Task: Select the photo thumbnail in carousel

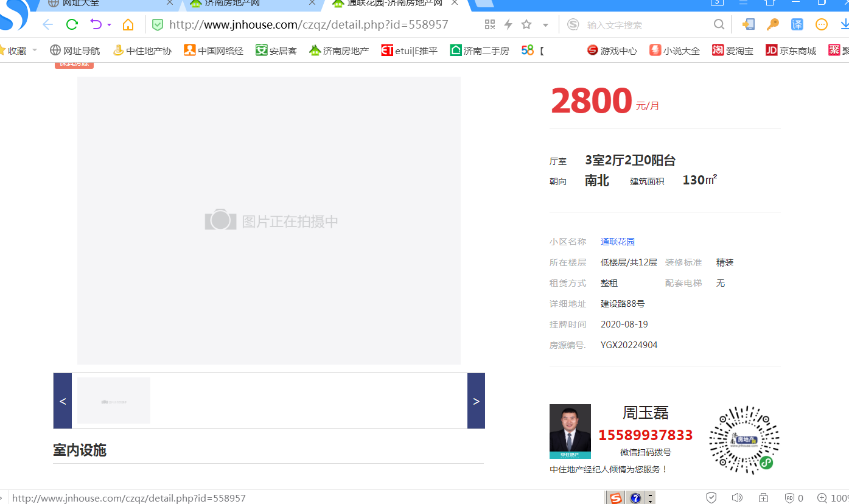Action: point(114,401)
